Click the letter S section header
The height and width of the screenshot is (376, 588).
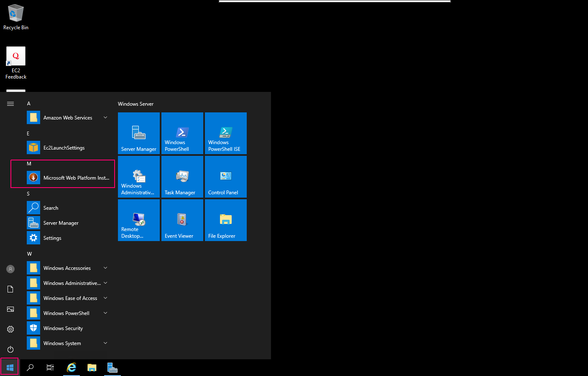click(28, 194)
